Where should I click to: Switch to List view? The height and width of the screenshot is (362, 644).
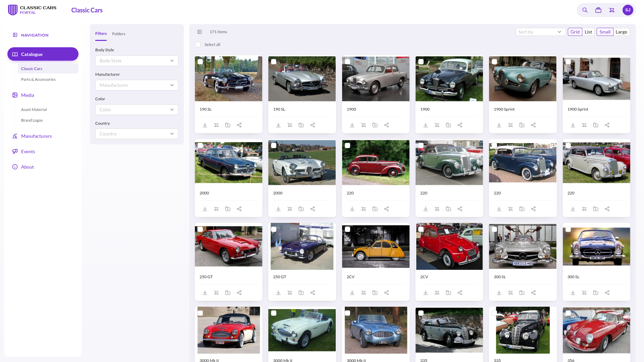pos(588,32)
